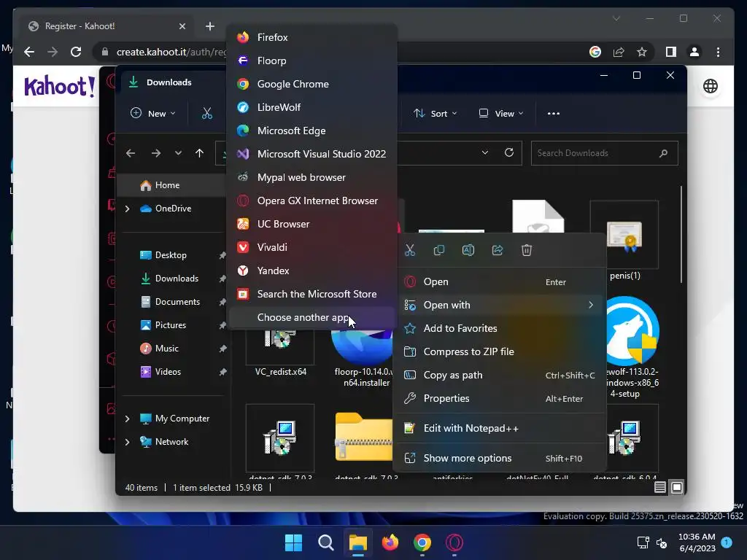Pick Floorp from the app list
This screenshot has width=747, height=560.
(312, 61)
